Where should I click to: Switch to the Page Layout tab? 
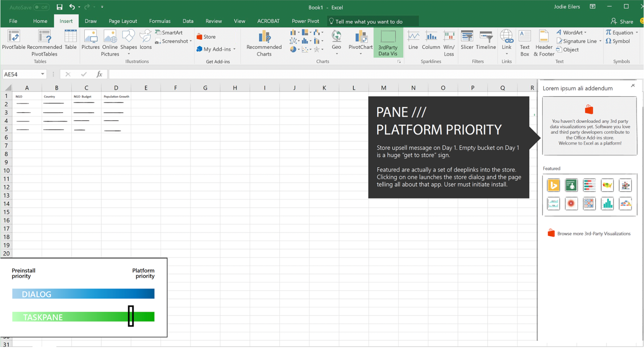pos(123,21)
